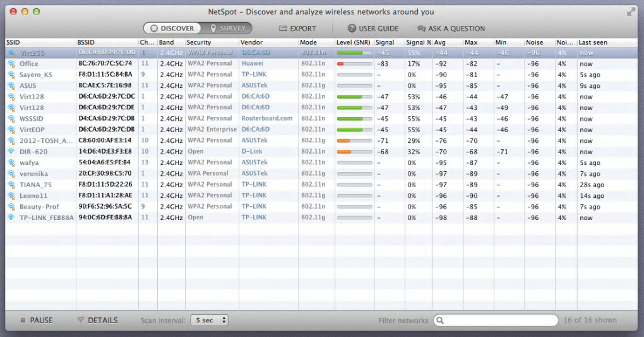This screenshot has height=337, width=644.
Task: Select the Sayero_KS network name
Action: coord(36,75)
